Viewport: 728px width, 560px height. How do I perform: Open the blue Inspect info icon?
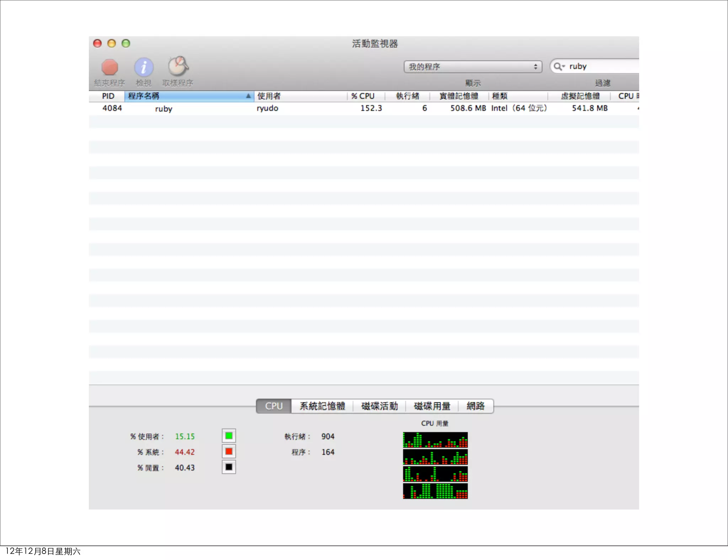(144, 67)
